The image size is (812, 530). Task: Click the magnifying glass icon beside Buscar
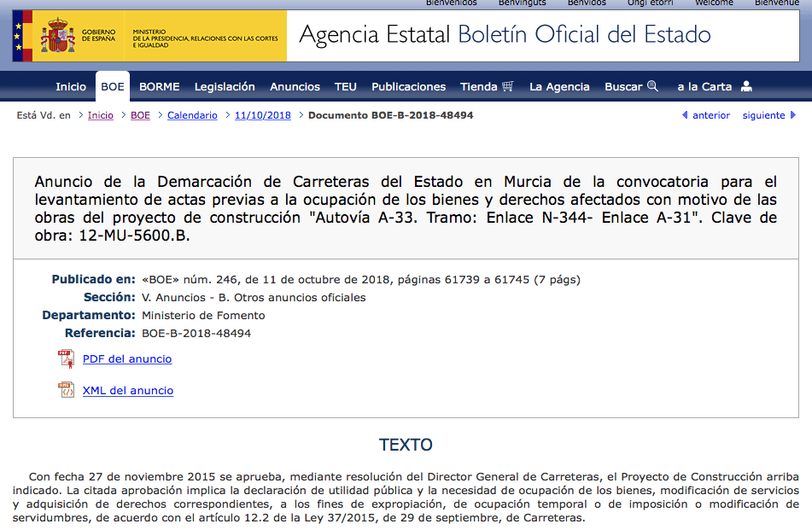click(653, 86)
